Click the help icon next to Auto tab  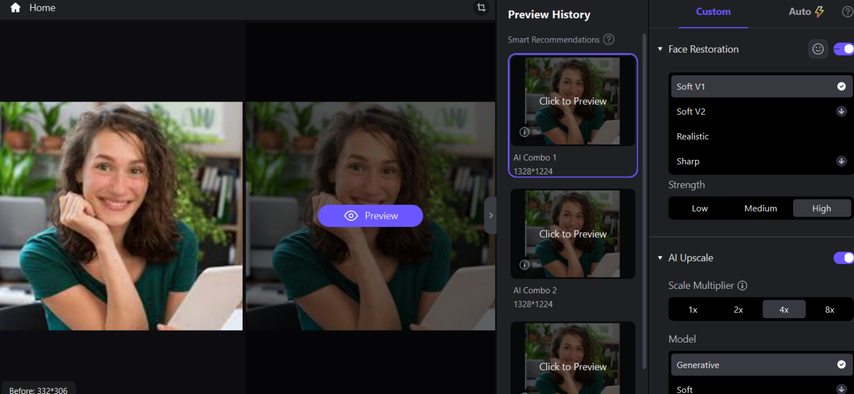(x=847, y=11)
